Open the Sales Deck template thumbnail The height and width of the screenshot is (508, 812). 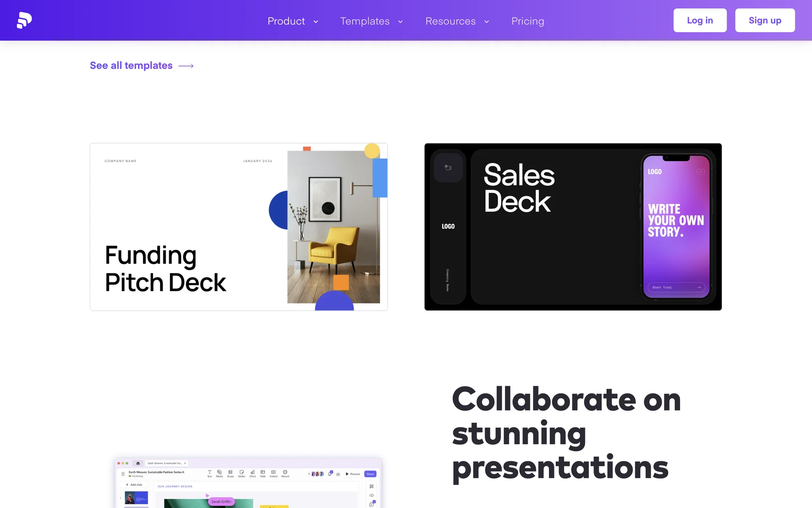click(573, 227)
